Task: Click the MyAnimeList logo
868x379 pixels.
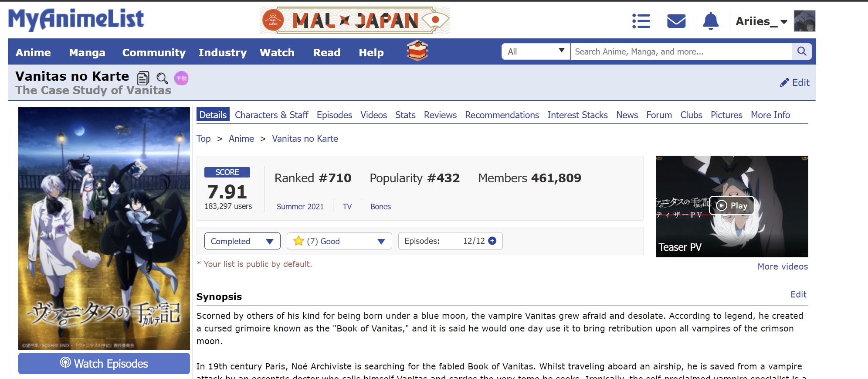Action: point(76,20)
